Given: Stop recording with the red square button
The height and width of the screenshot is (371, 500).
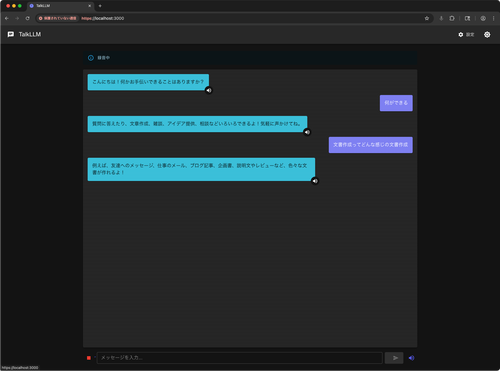Looking at the screenshot, I should [x=89, y=358].
